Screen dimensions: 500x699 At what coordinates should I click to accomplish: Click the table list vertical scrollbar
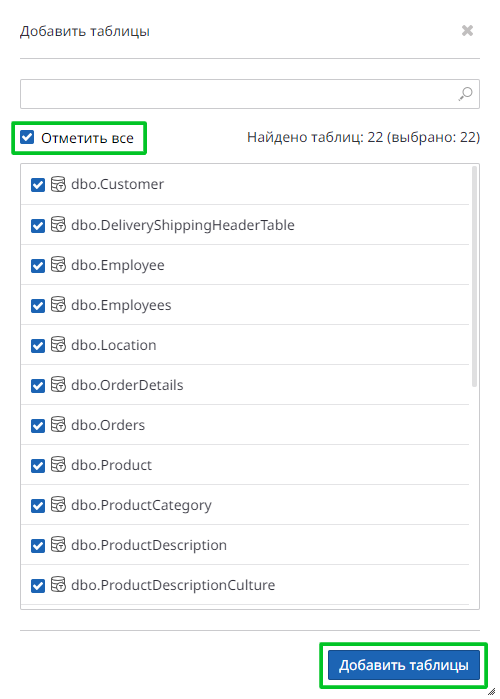(475, 276)
